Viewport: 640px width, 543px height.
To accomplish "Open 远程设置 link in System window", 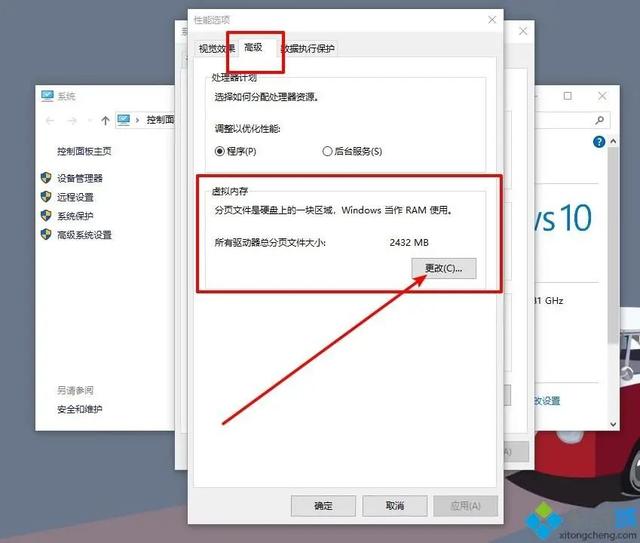I will click(x=76, y=197).
